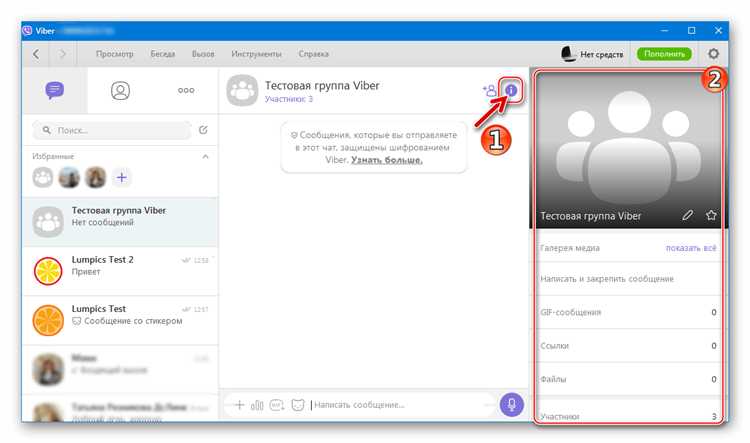Click the Участники: 3 link under group name
Screen dimensions: 750x443
[x=288, y=99]
